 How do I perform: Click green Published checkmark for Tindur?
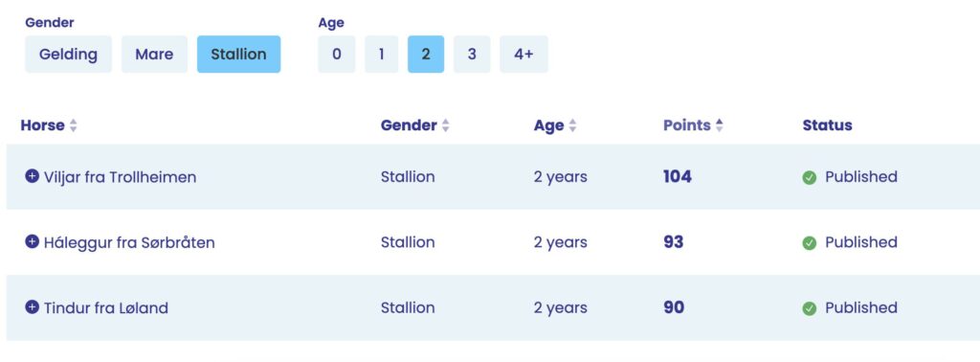[810, 309]
